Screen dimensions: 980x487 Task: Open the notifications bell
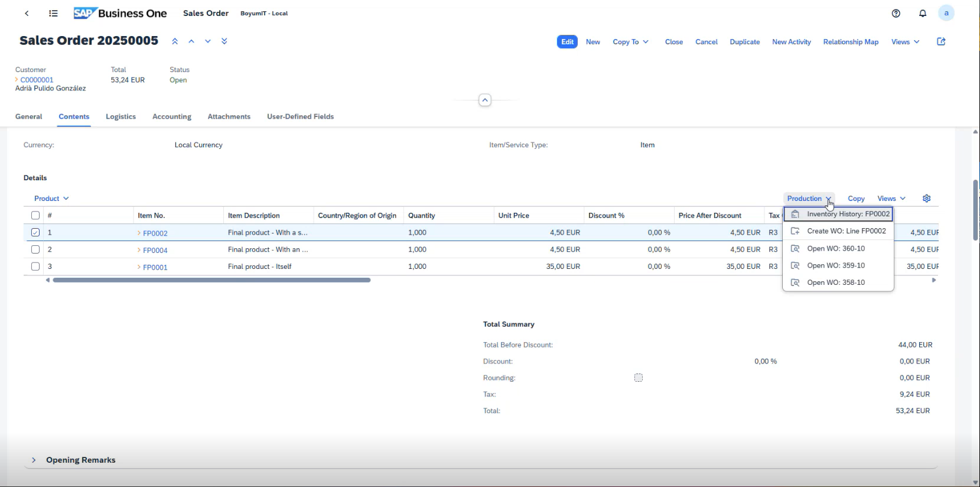click(x=923, y=13)
